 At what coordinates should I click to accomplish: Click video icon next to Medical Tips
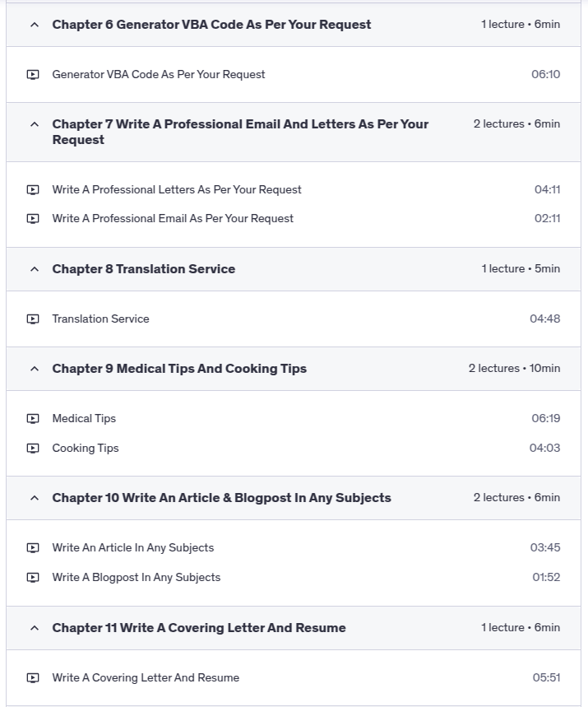(33, 419)
